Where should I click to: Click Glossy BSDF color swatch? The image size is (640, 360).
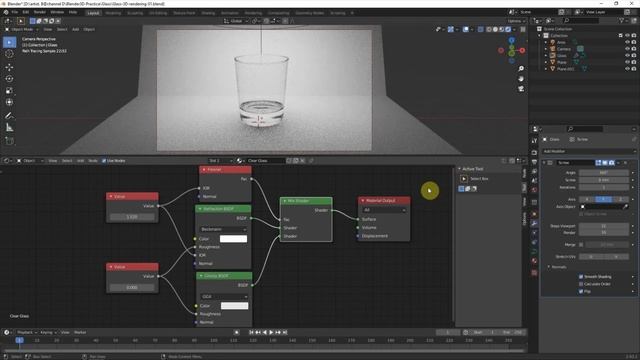[x=234, y=306]
